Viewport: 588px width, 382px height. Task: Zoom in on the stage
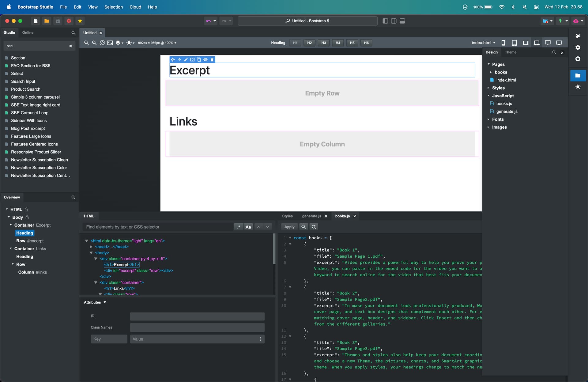click(x=86, y=43)
